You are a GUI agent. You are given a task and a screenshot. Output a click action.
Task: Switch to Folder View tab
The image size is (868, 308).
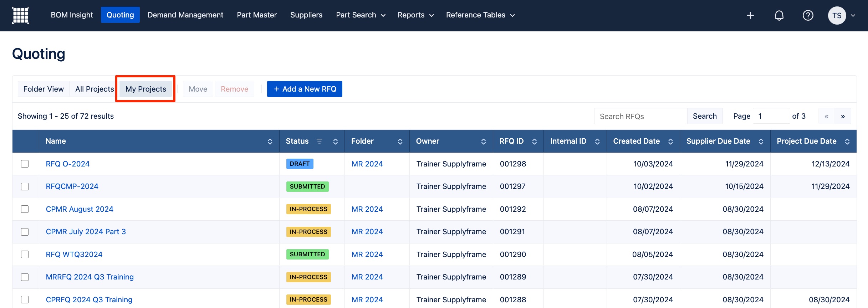[x=44, y=89]
